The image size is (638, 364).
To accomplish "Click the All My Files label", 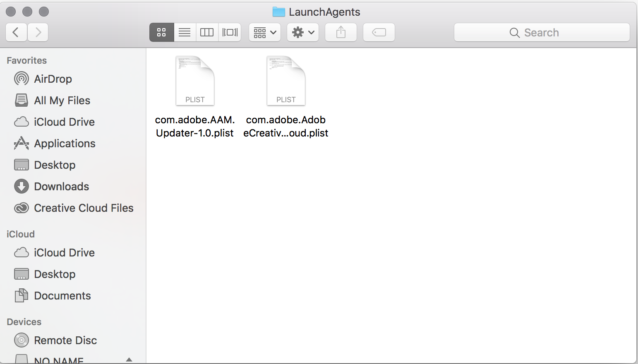I will 62,100.
